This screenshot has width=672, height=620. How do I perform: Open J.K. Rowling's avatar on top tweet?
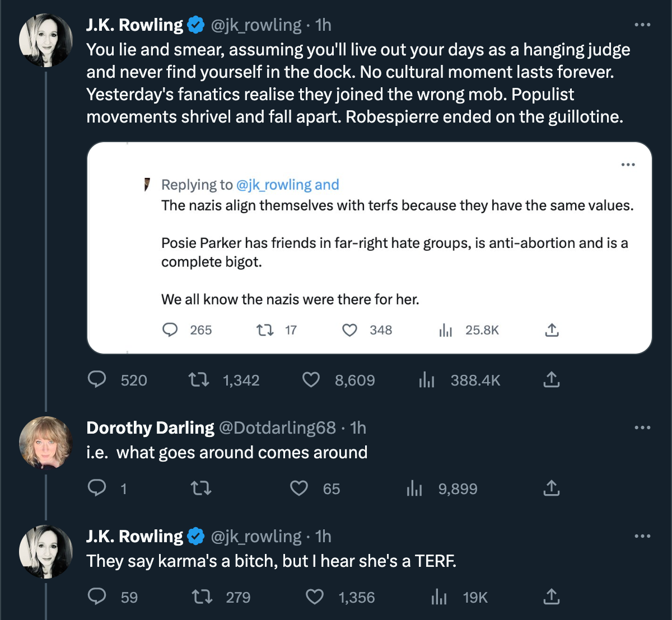(x=46, y=40)
